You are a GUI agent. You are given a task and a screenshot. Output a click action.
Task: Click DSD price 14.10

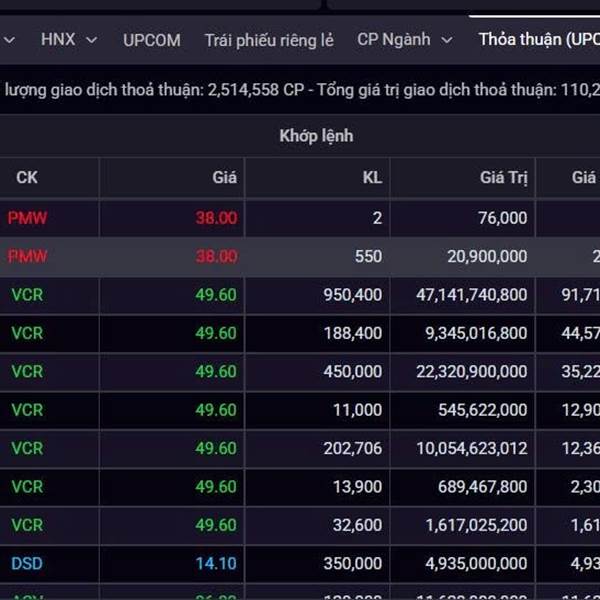216,564
